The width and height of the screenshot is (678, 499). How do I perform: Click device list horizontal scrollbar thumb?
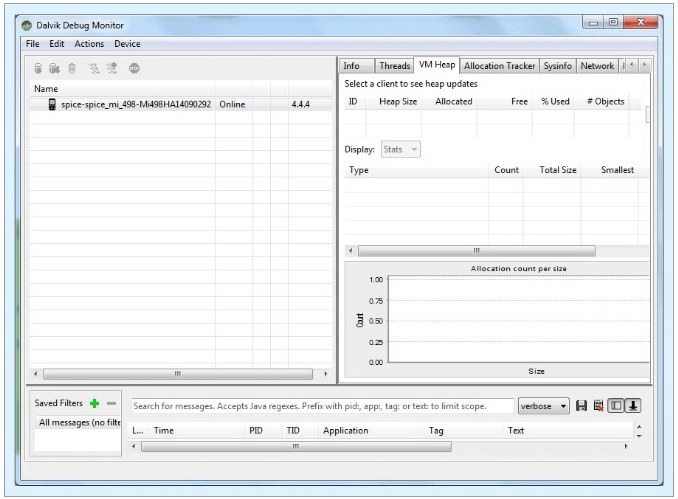(x=178, y=374)
